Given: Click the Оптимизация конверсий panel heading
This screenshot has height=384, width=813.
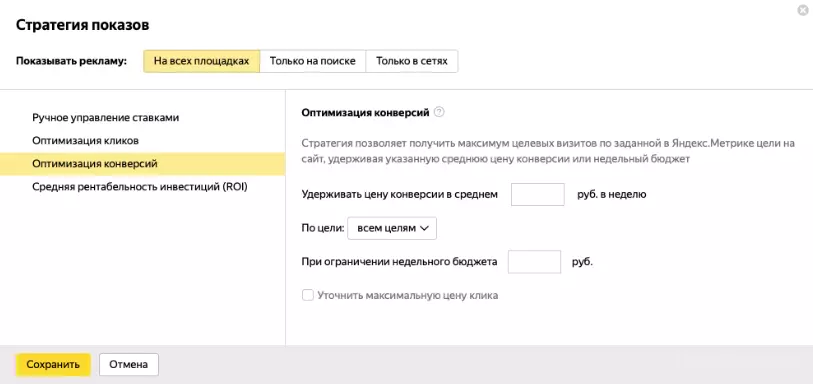Looking at the screenshot, I should [x=365, y=112].
